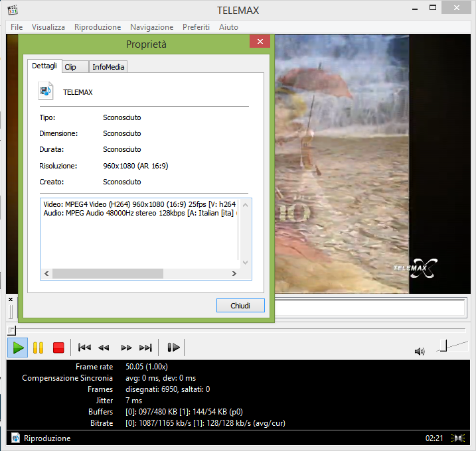
Task: Stop playback with the red Stop button
Action: 58,348
